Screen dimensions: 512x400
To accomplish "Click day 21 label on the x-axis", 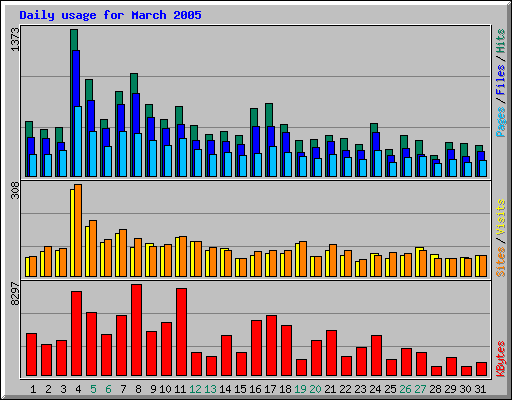I will [x=330, y=389].
